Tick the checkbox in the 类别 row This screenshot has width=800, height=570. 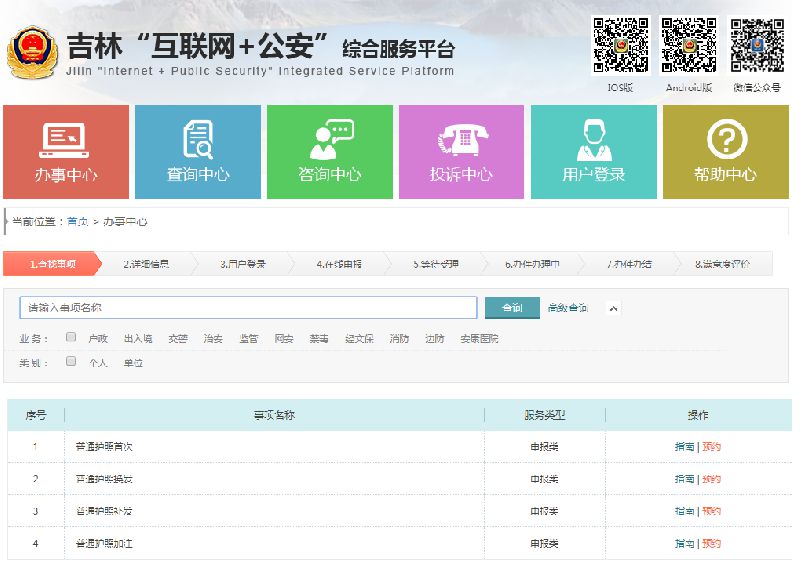[x=71, y=362]
